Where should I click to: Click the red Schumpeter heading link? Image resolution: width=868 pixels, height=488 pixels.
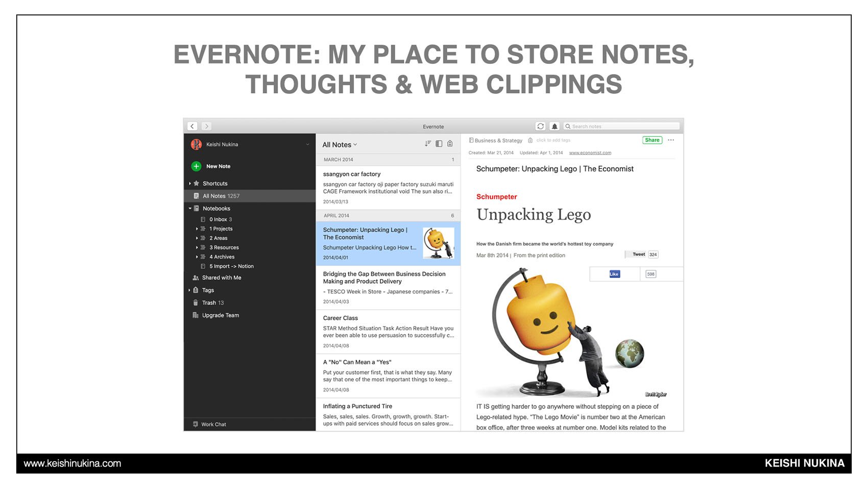[x=496, y=197]
